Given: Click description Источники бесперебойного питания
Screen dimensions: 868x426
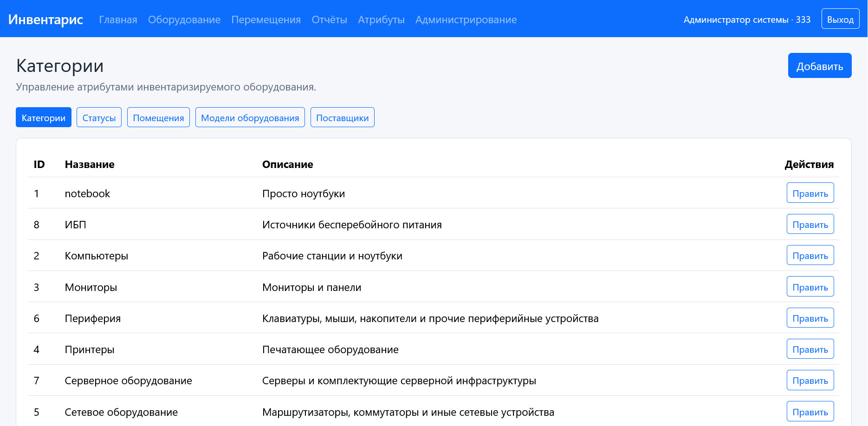Looking at the screenshot, I should 352,225.
